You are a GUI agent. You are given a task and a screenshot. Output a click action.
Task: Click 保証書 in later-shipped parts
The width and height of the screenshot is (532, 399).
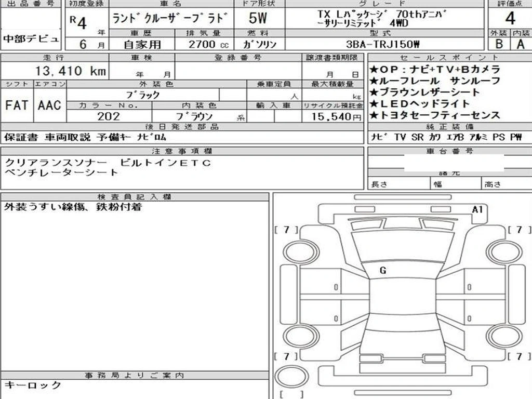coord(21,137)
